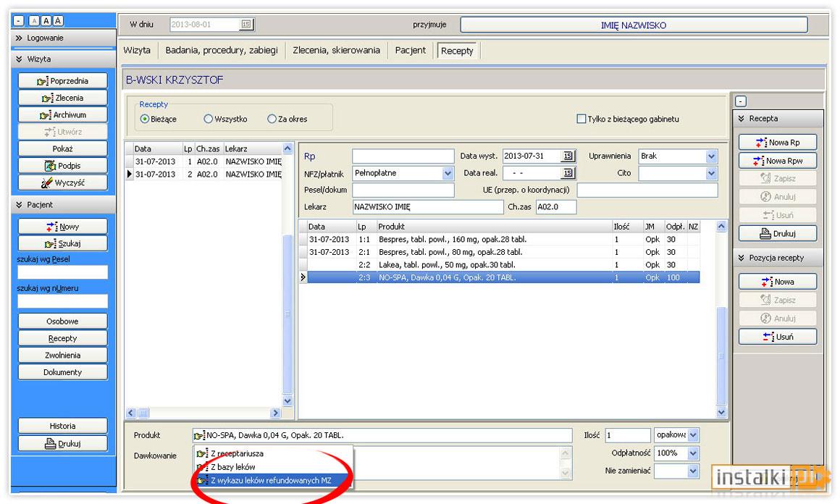Select the Wszystko radio button
This screenshot has height=504, width=840.
[x=209, y=119]
